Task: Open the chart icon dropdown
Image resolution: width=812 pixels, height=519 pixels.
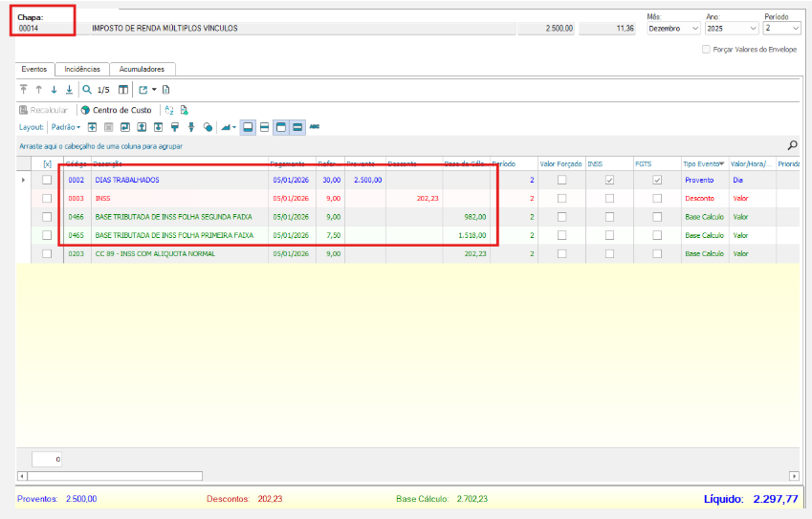Action: (x=228, y=127)
